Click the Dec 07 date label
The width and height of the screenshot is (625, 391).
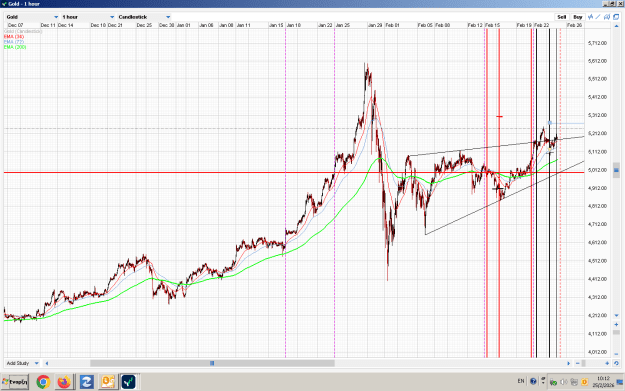click(16, 25)
